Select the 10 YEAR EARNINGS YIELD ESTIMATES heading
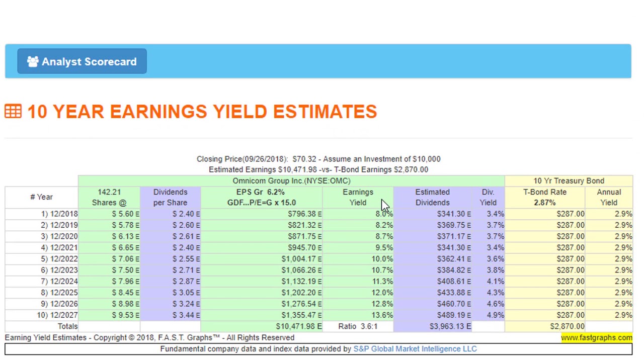Screen dimensions: 644x362 tap(202, 111)
